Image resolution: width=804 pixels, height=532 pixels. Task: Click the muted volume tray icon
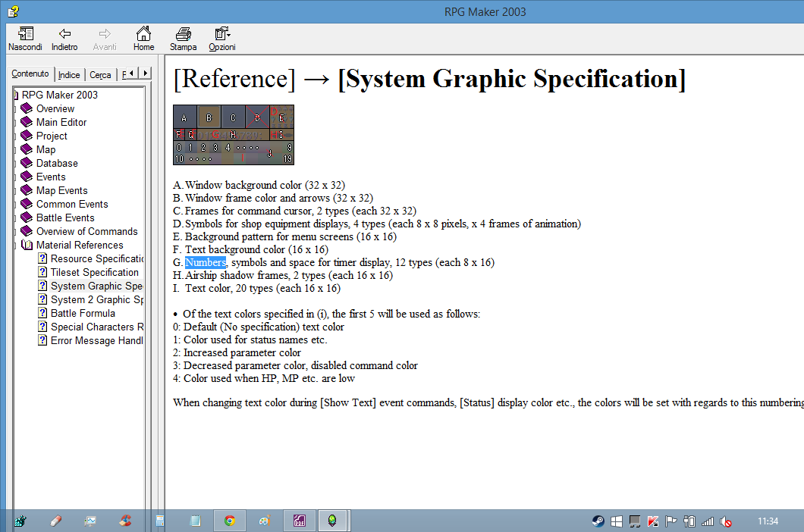(726, 521)
